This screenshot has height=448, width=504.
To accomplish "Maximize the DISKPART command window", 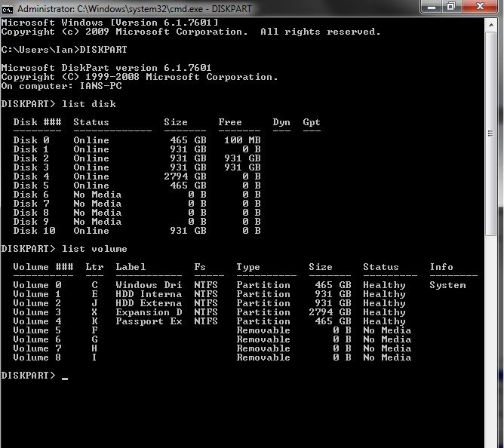I will tap(451, 7).
